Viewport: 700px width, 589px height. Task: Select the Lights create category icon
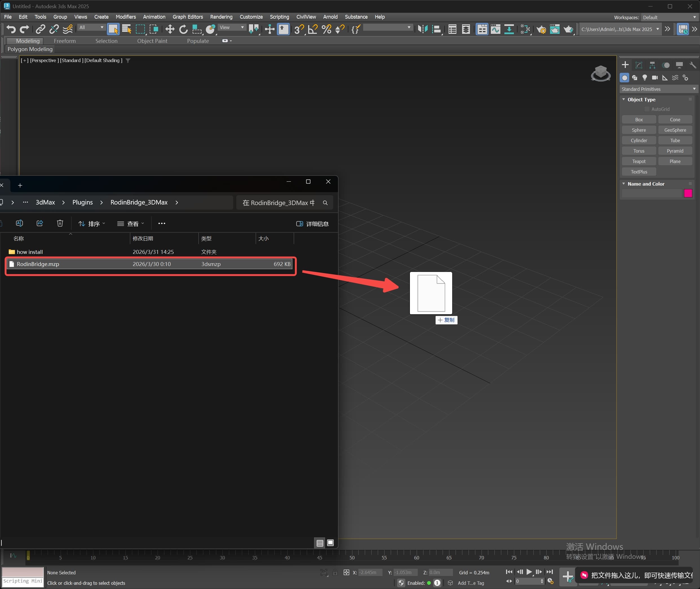pyautogui.click(x=645, y=78)
